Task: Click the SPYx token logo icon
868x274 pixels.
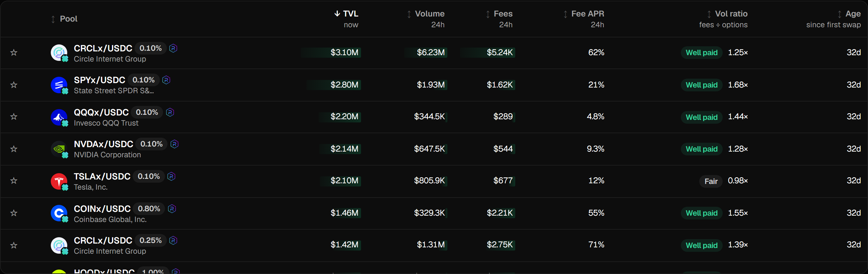Action: click(59, 85)
